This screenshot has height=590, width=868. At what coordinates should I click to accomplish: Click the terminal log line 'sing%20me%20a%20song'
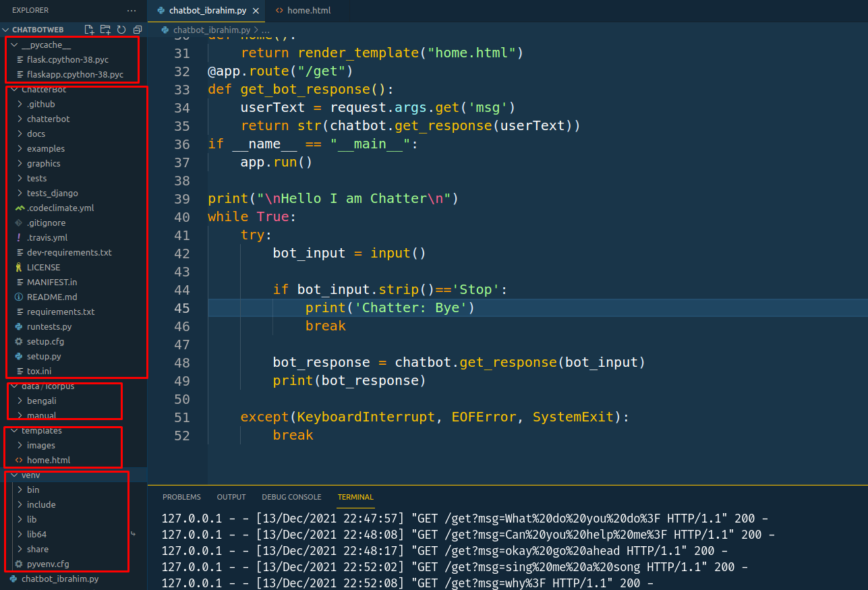tap(455, 567)
